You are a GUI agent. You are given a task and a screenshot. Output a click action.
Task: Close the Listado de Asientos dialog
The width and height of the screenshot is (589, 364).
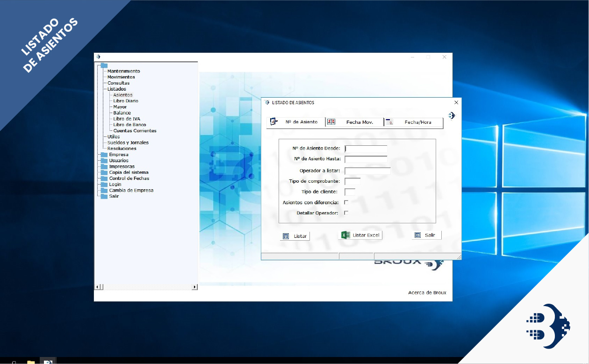(456, 102)
